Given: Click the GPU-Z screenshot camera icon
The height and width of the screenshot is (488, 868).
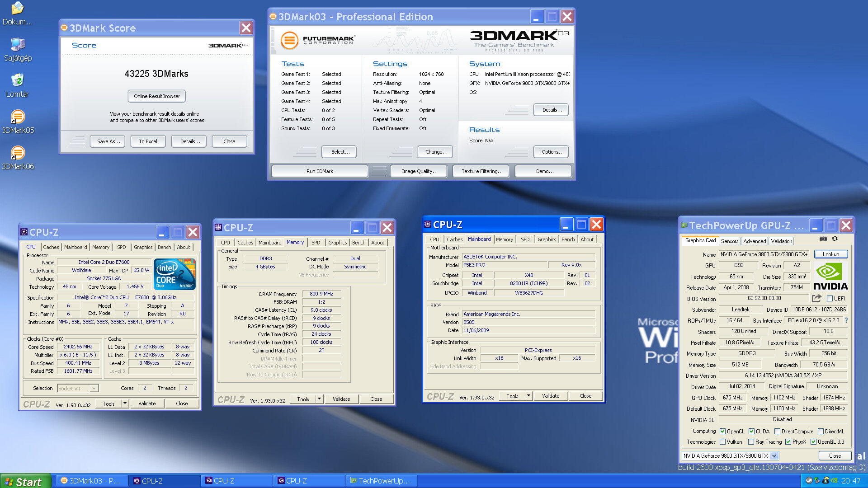Looking at the screenshot, I should click(823, 239).
